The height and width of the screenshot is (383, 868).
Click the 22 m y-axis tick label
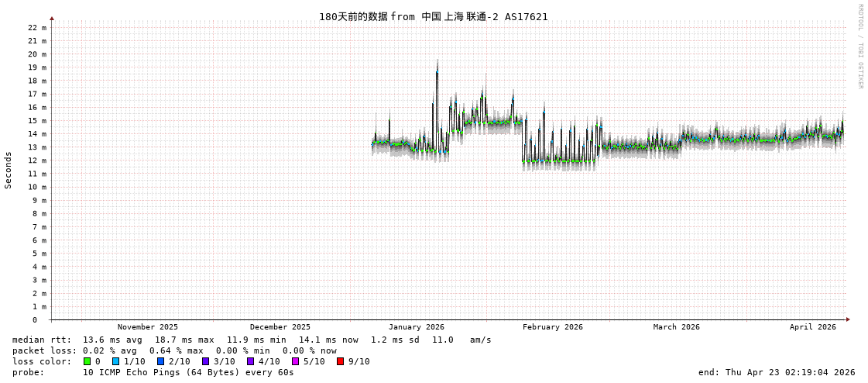(x=37, y=27)
